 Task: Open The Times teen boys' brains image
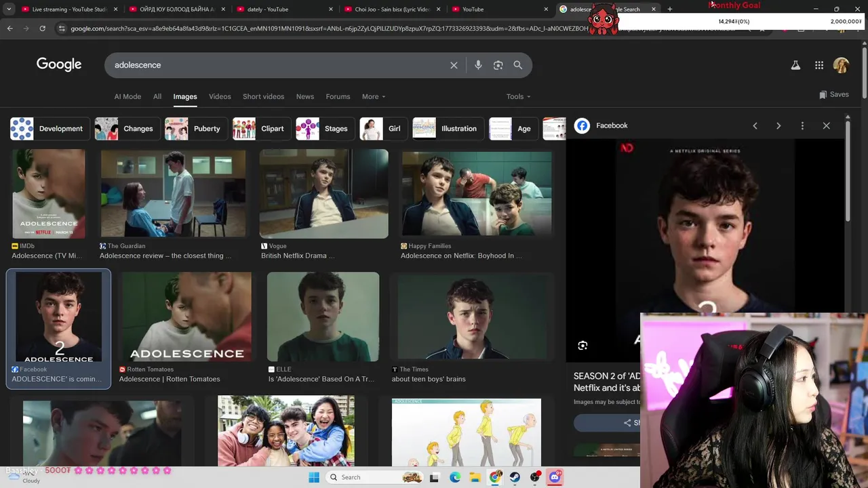(473, 317)
